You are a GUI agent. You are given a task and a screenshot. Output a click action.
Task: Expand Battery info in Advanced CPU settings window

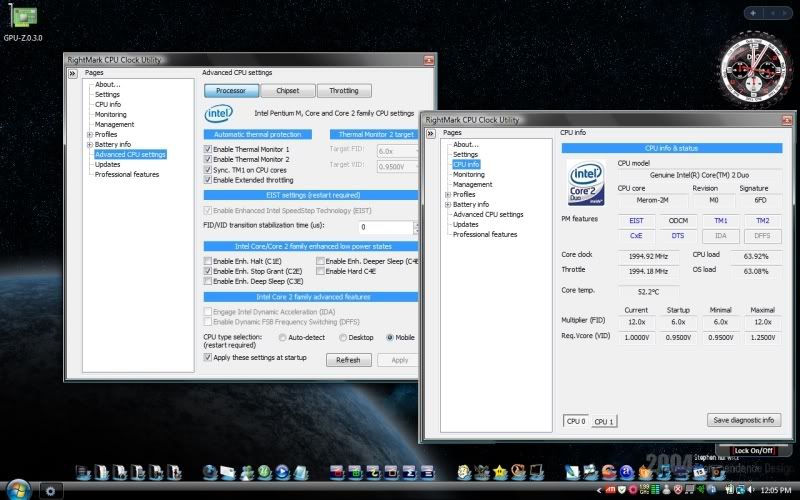90,145
